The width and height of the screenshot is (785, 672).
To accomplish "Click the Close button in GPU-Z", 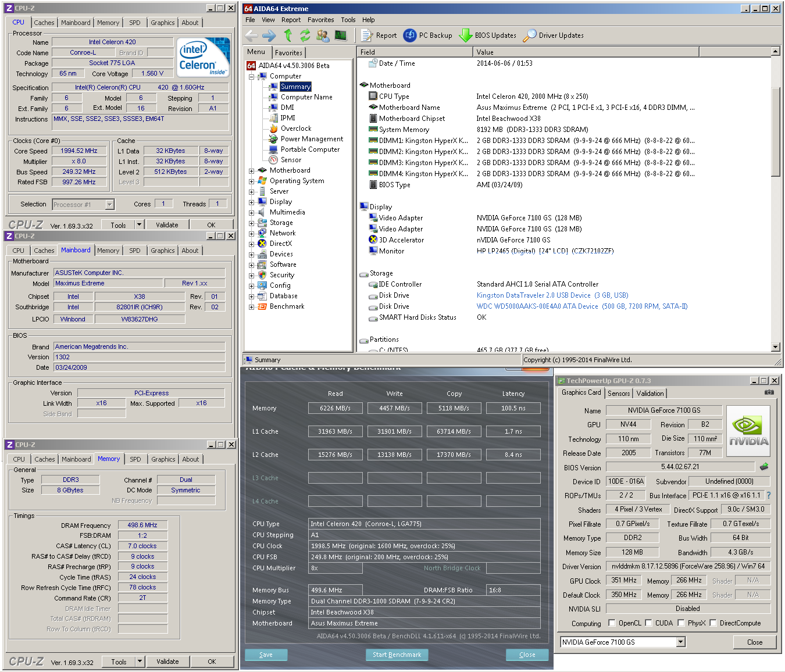I will 755,642.
